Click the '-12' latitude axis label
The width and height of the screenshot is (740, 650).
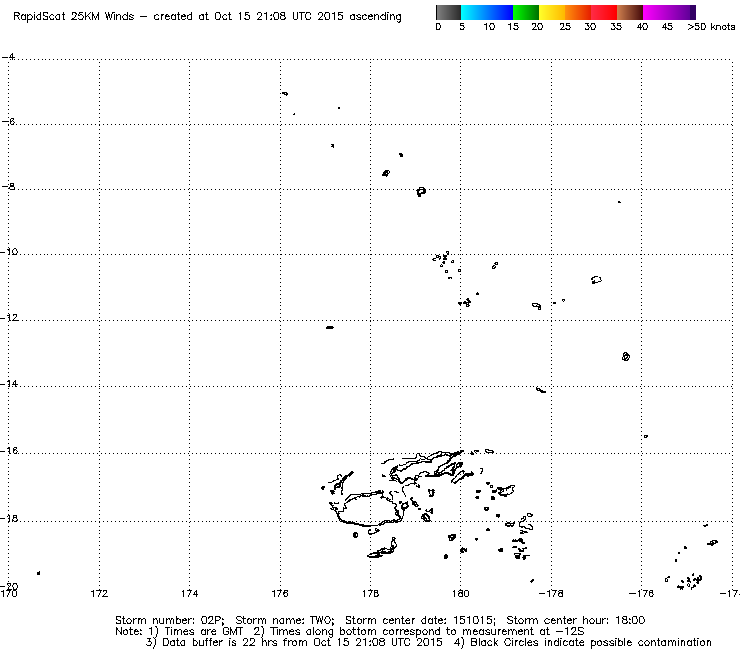point(9,318)
